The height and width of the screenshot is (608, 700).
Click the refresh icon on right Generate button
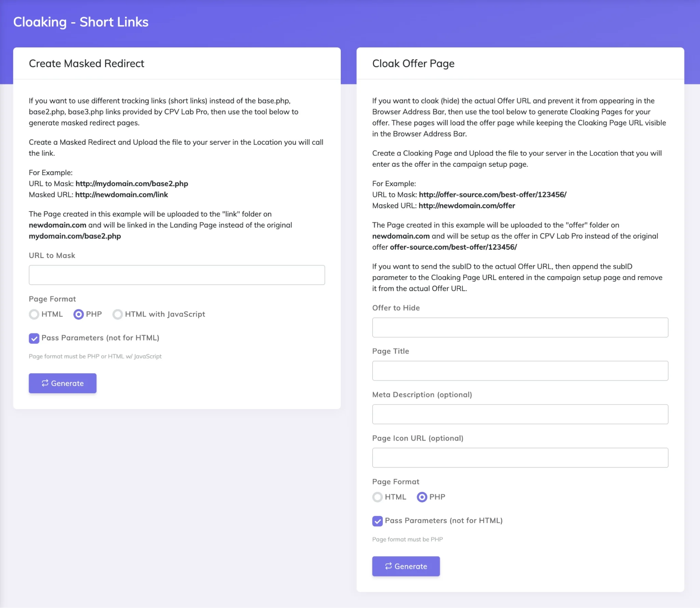tap(389, 566)
